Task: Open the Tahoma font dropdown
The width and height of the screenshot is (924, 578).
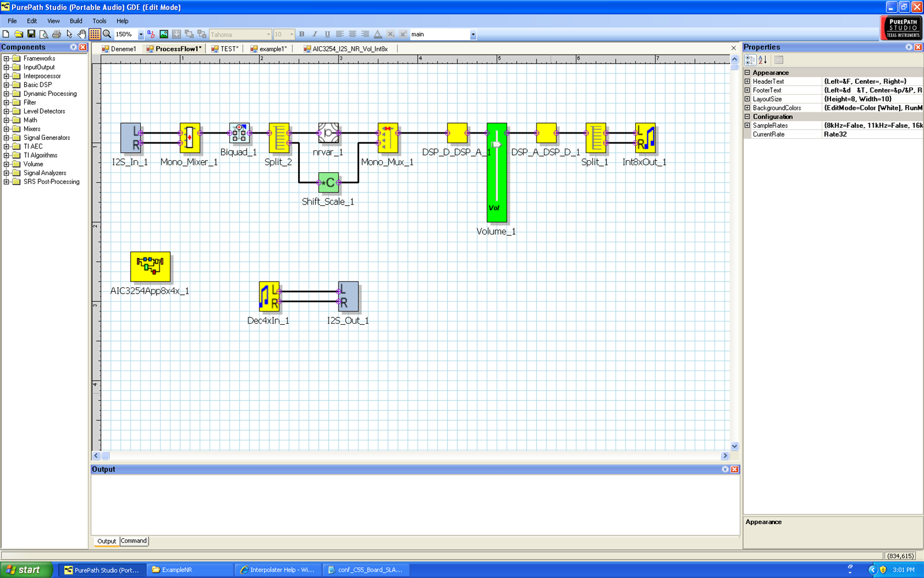Action: [x=269, y=35]
